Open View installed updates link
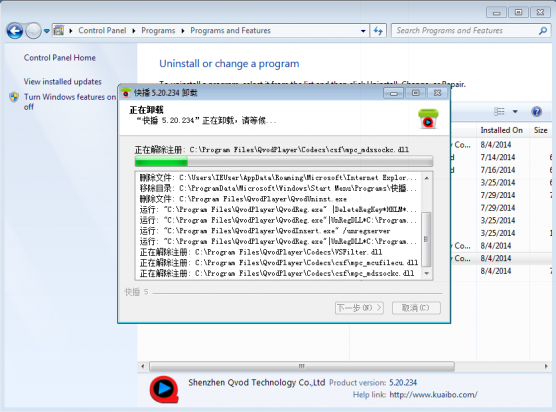This screenshot has height=412, width=556. click(62, 82)
